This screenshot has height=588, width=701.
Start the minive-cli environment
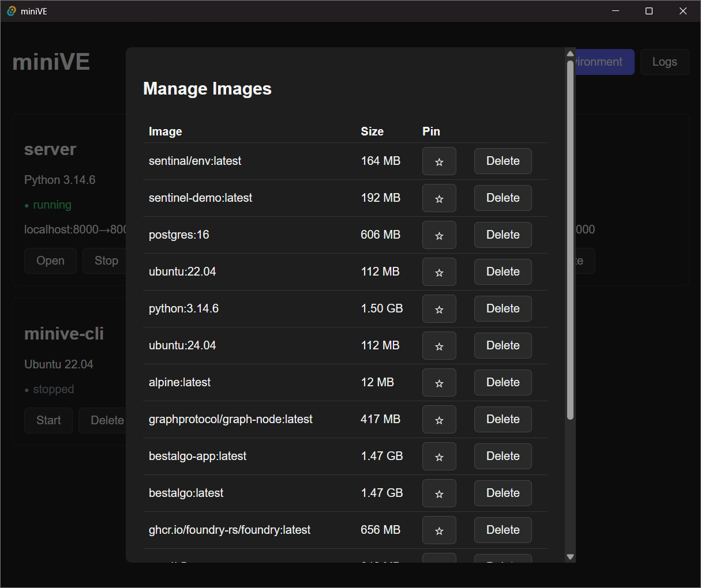point(48,420)
